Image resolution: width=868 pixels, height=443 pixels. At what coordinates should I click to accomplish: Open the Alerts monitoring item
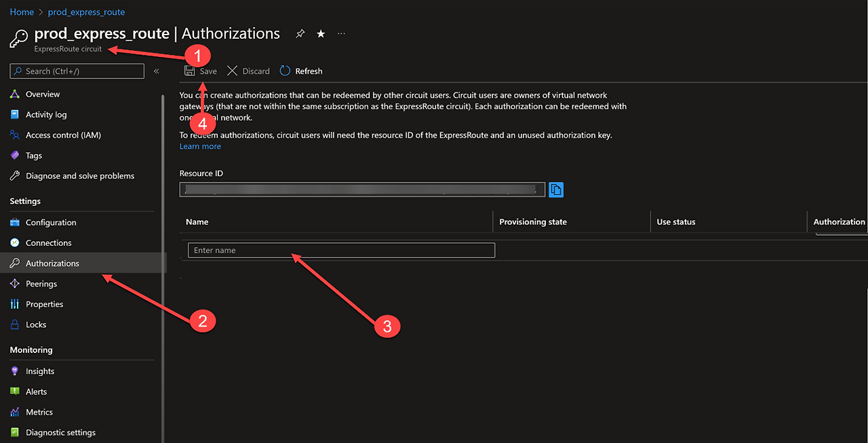point(37,392)
